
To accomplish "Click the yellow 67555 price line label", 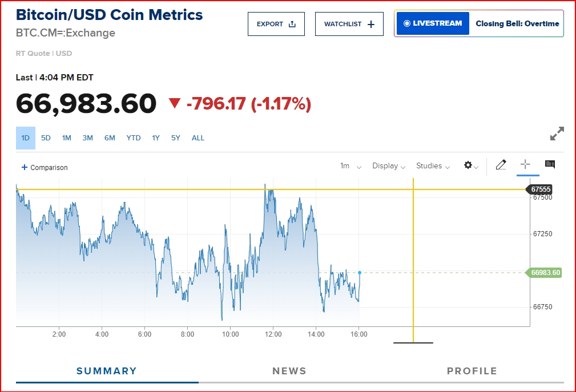I will [x=539, y=189].
